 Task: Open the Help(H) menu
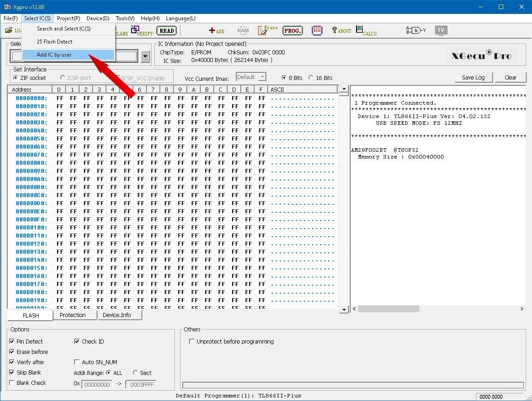[150, 18]
